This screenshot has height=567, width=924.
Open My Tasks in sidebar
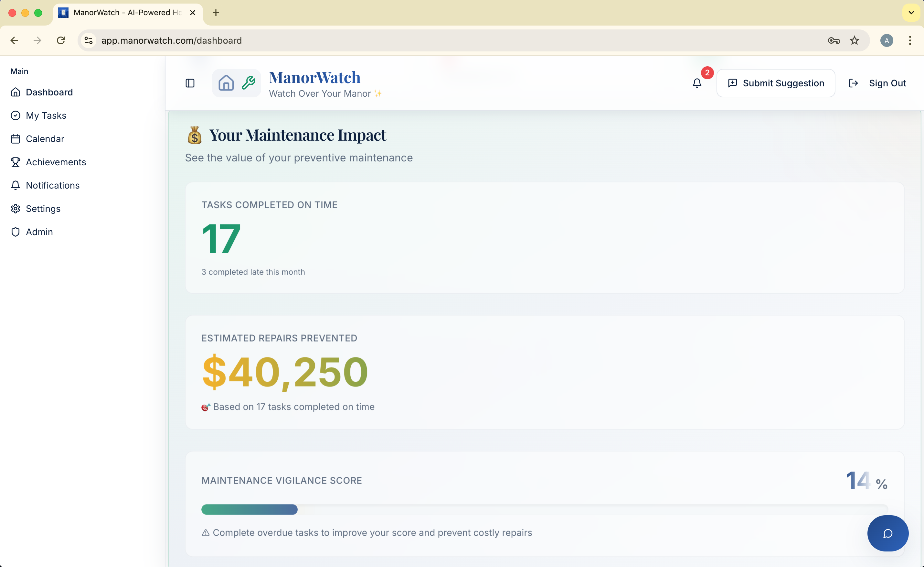point(46,115)
